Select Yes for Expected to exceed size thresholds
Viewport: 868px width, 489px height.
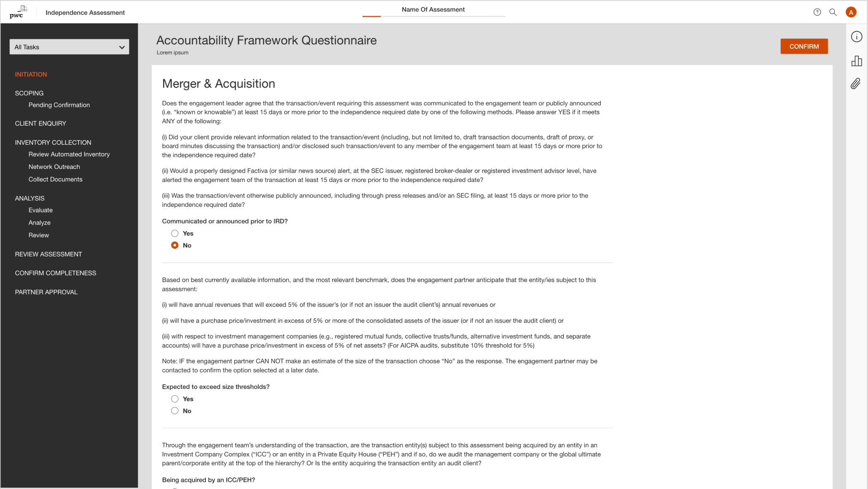[x=175, y=399]
